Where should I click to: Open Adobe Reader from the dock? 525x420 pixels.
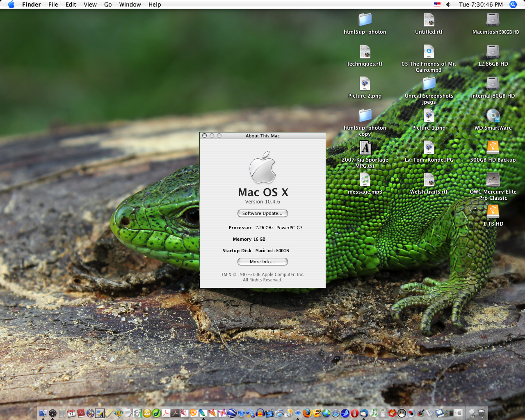pyautogui.click(x=165, y=413)
